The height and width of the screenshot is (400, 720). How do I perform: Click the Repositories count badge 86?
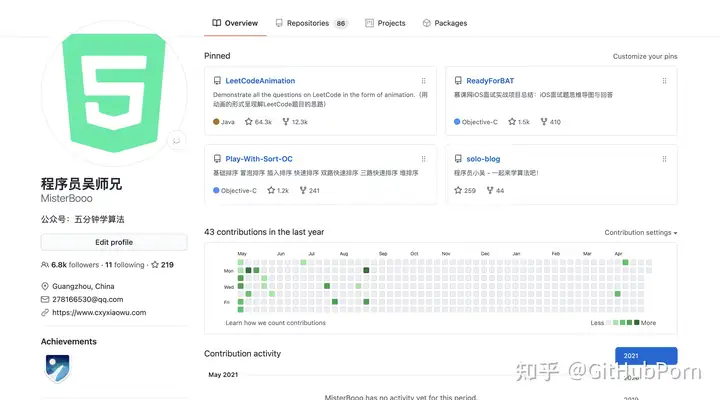(x=341, y=23)
